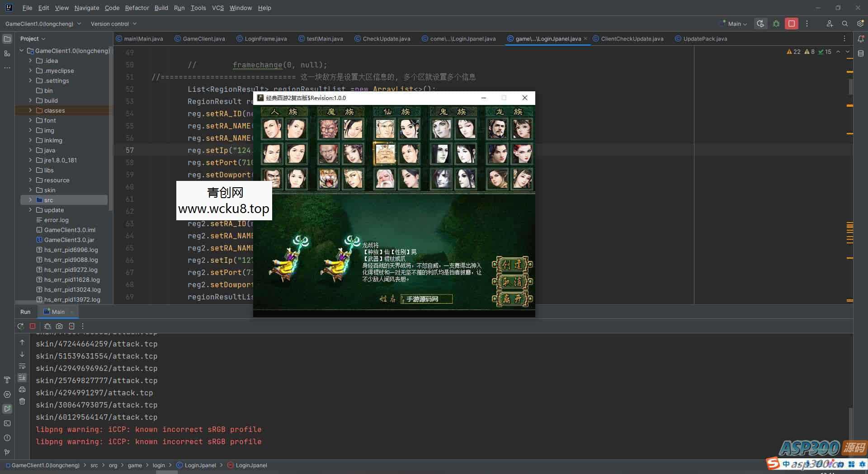Screen dimensions: 868x474
Task: Toggle the Project tool window icon
Action: [x=7, y=39]
